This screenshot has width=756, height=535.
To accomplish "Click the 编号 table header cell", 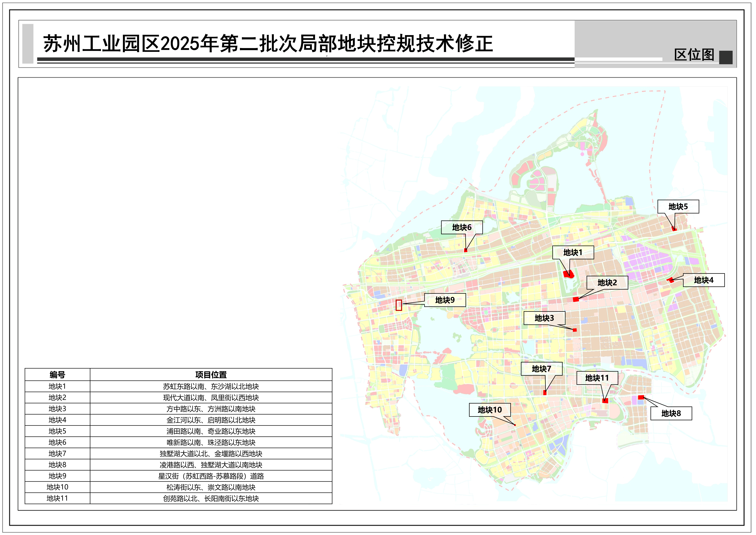I will [57, 375].
